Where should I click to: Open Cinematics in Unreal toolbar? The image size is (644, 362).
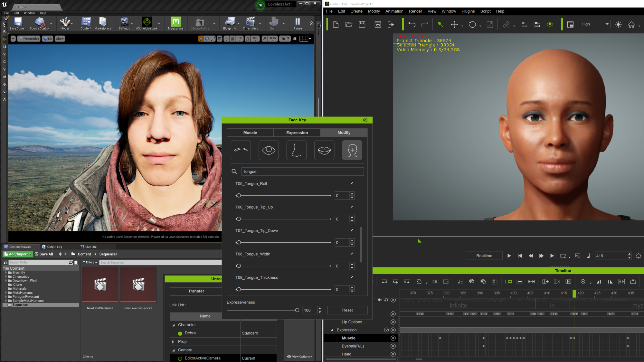(x=251, y=23)
